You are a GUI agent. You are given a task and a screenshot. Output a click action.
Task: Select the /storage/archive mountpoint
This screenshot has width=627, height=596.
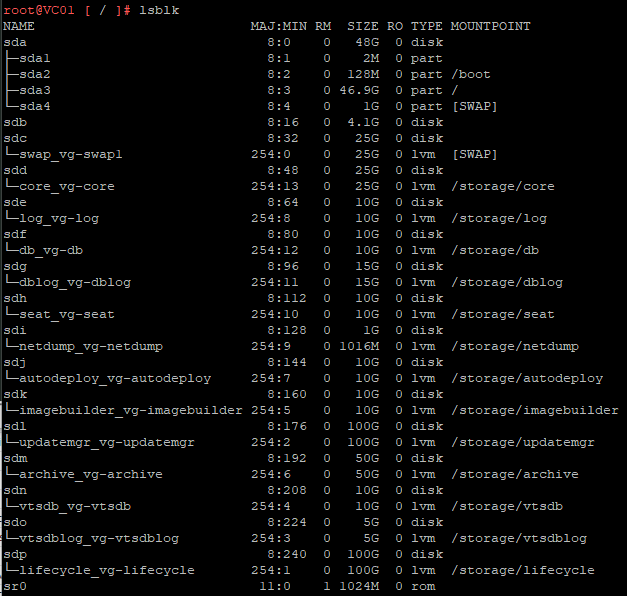click(515, 474)
